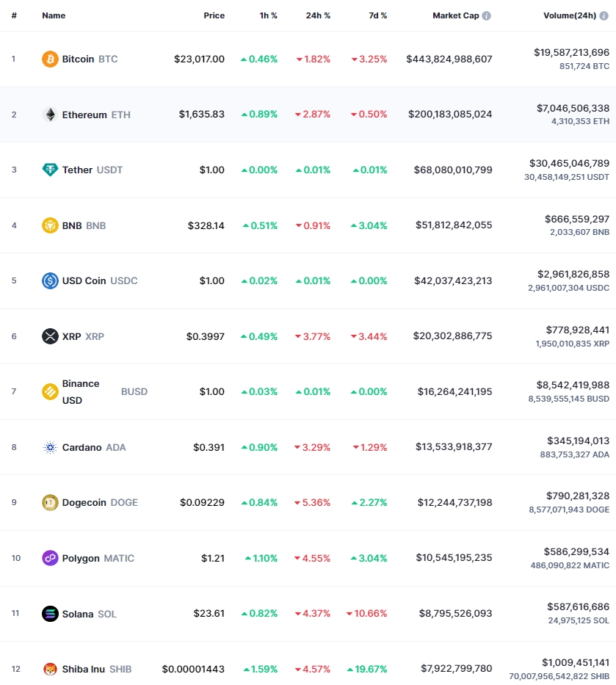This screenshot has width=616, height=685.
Task: Click the Solana logo icon
Action: [x=50, y=614]
